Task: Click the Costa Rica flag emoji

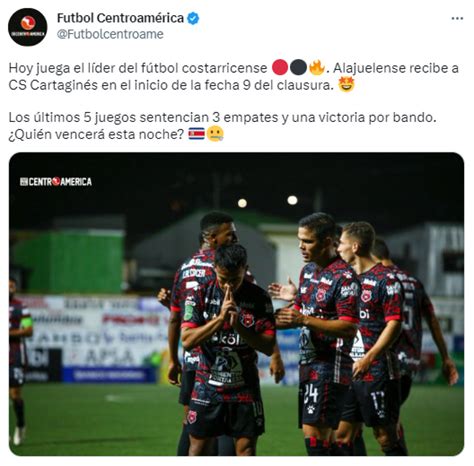Action: (x=197, y=134)
